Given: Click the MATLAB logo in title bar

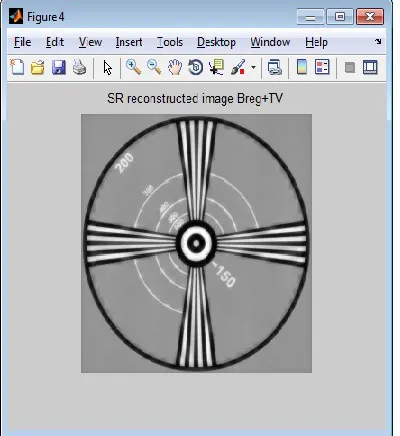Looking at the screenshot, I should click(16, 16).
